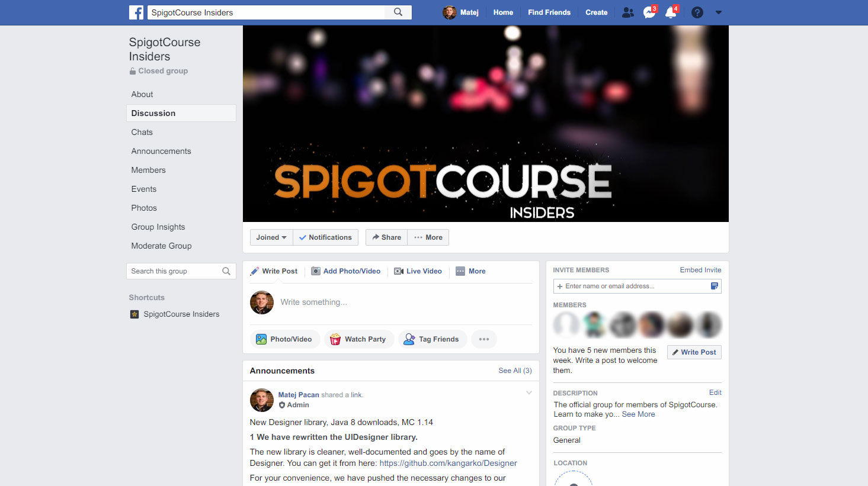This screenshot has width=868, height=486.
Task: Click the profile avatar in the composer
Action: (262, 302)
